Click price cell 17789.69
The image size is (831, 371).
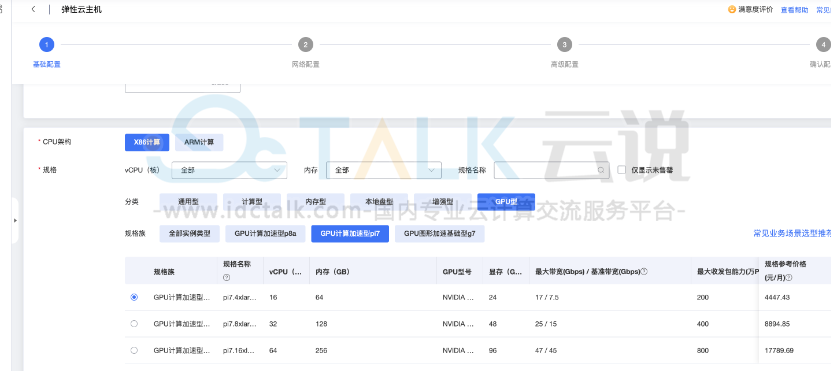(779, 350)
